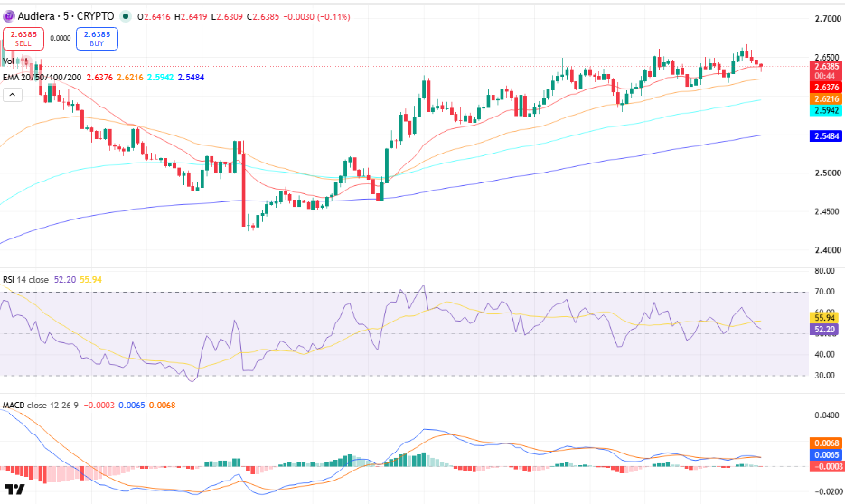Screen dimensions: 845x504
Task: Click the yellow 55.94 RSI-MA value tag
Action: (824, 318)
